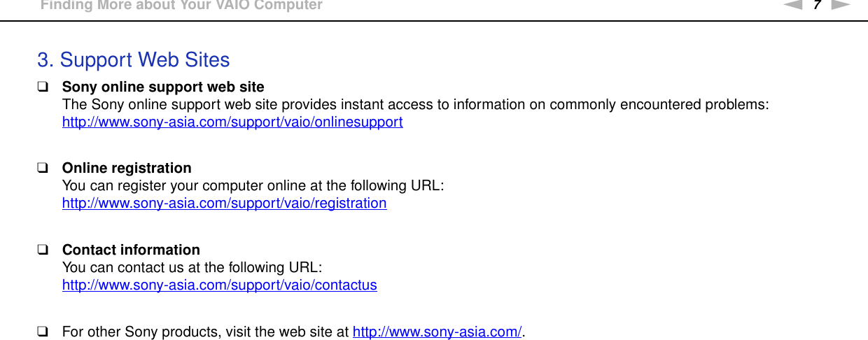868x340 pixels.
Task: Open the vaio/contactus URL link
Action: [219, 285]
